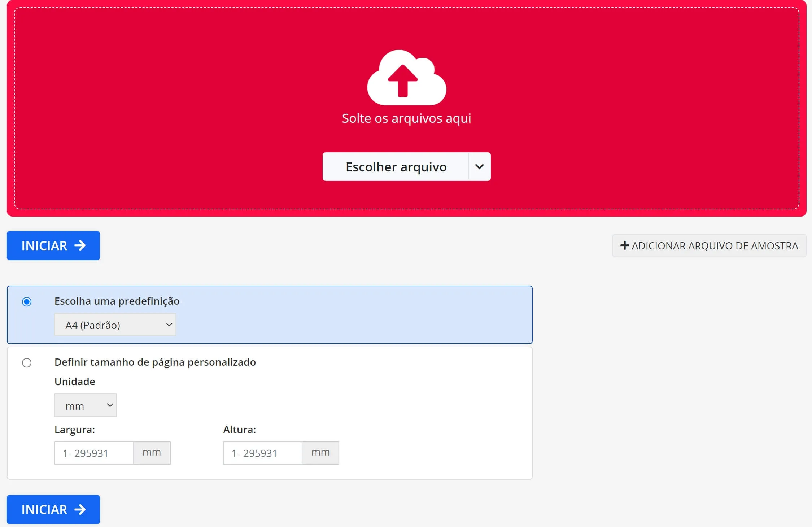Click the 'mm' suffix beside the Largura field
This screenshot has height=527, width=812.
point(152,453)
